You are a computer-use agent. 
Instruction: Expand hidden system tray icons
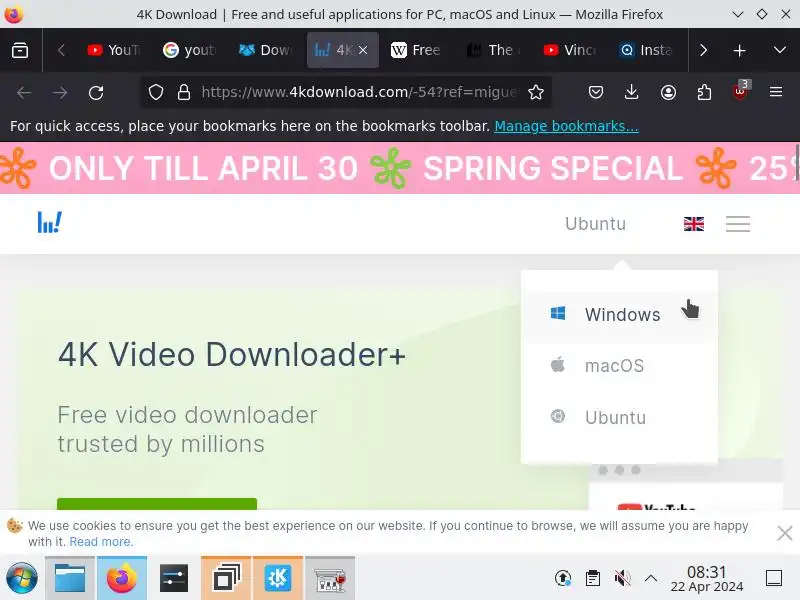651,579
